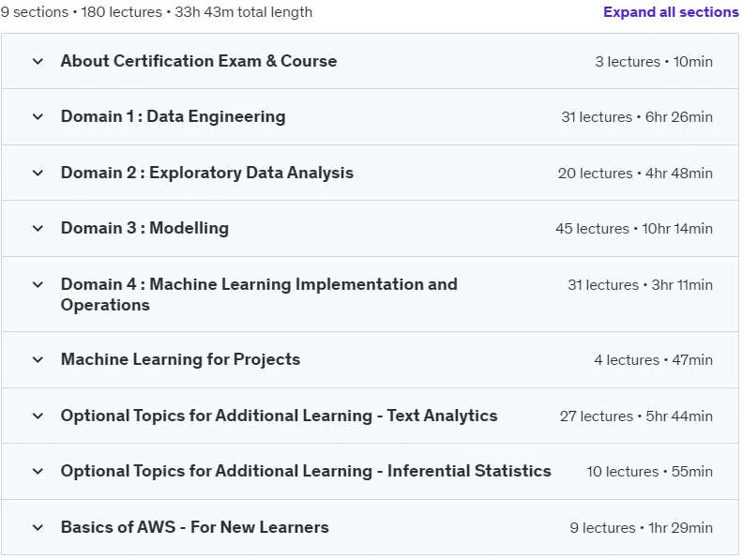742x560 pixels.
Task: Expand the Inferential Statistics optional topics chevron
Action: [x=38, y=472]
